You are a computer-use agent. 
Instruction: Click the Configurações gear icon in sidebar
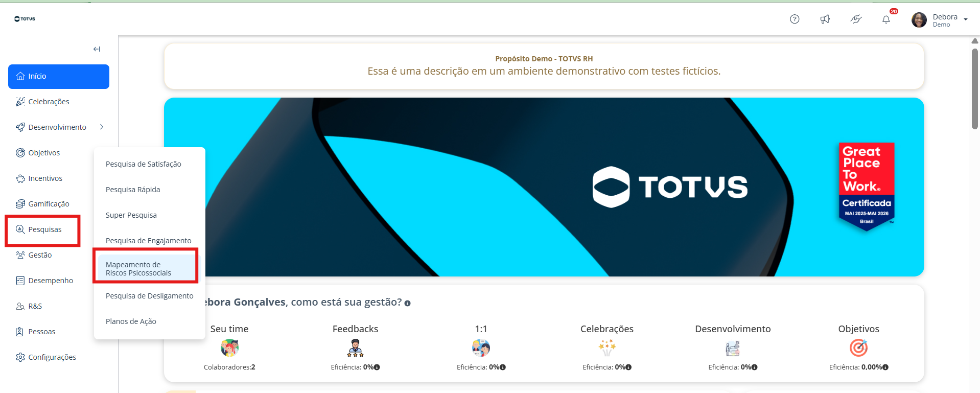pos(20,357)
